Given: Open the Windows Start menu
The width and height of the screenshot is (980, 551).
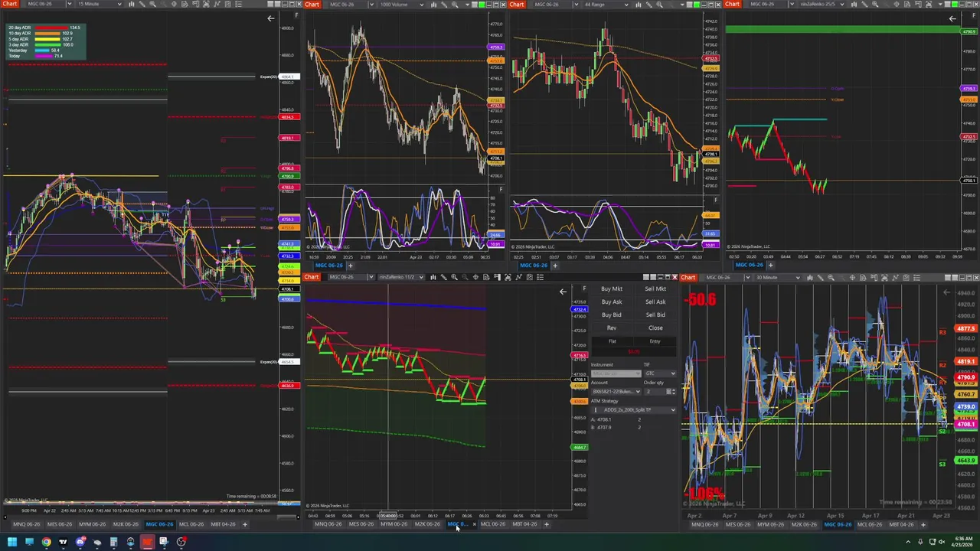Looking at the screenshot, I should tap(11, 542).
